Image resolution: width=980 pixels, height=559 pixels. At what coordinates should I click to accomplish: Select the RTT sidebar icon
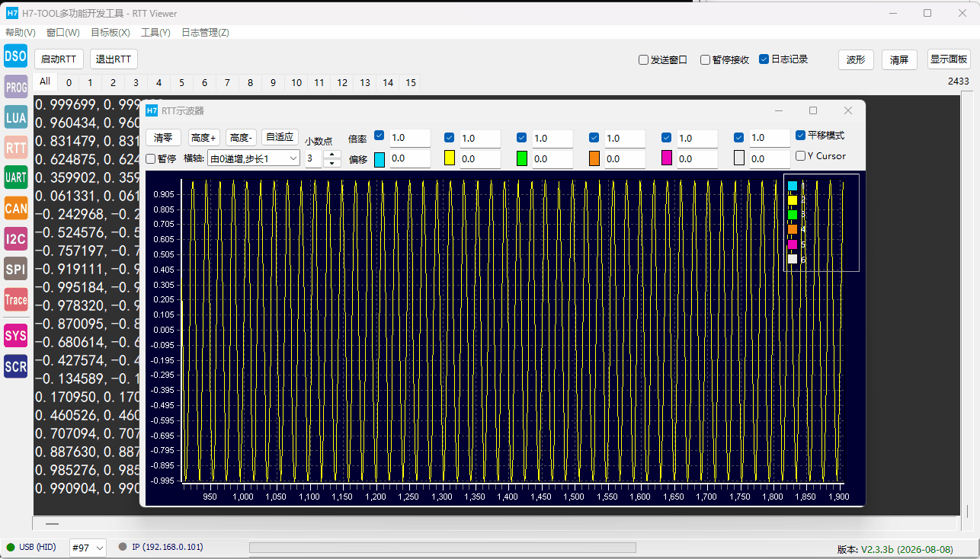click(15, 147)
